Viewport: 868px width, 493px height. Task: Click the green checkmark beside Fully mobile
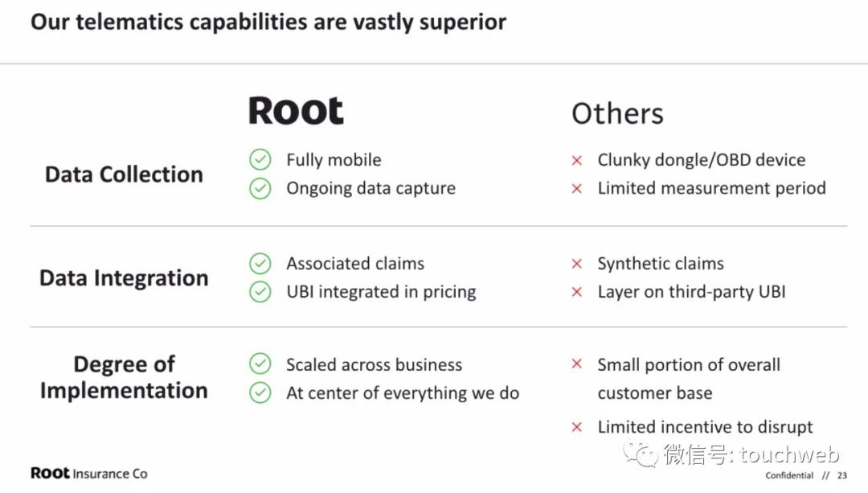tap(260, 159)
